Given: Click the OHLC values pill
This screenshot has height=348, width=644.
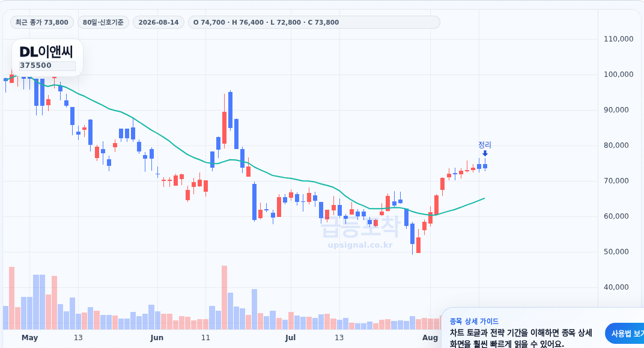Looking at the screenshot, I should tap(314, 22).
